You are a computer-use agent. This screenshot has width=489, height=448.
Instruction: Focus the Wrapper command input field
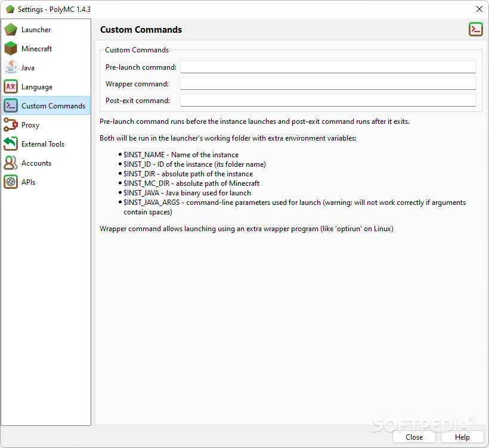click(328, 84)
